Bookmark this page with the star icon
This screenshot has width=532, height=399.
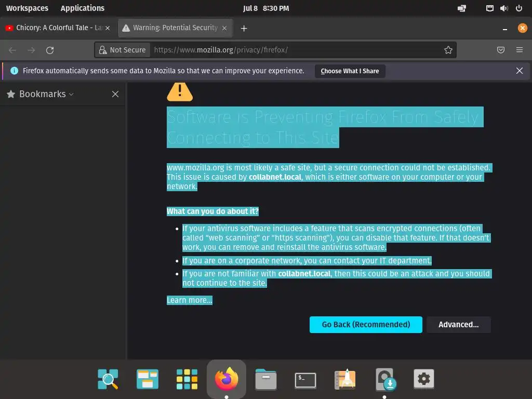448,50
